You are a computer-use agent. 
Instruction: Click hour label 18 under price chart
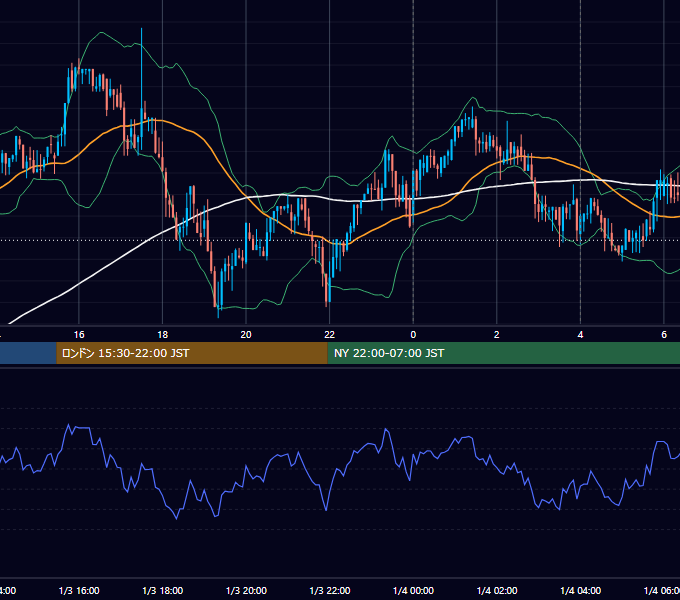(x=163, y=335)
